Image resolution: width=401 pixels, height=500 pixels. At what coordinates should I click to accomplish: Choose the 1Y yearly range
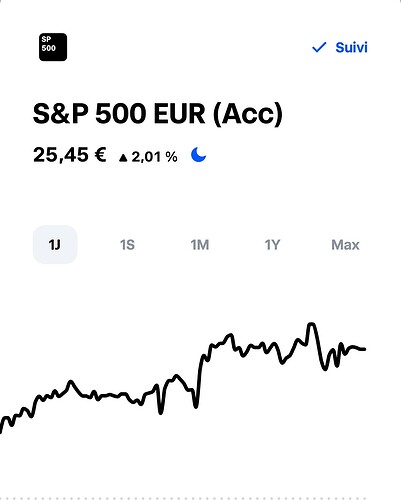coord(272,245)
